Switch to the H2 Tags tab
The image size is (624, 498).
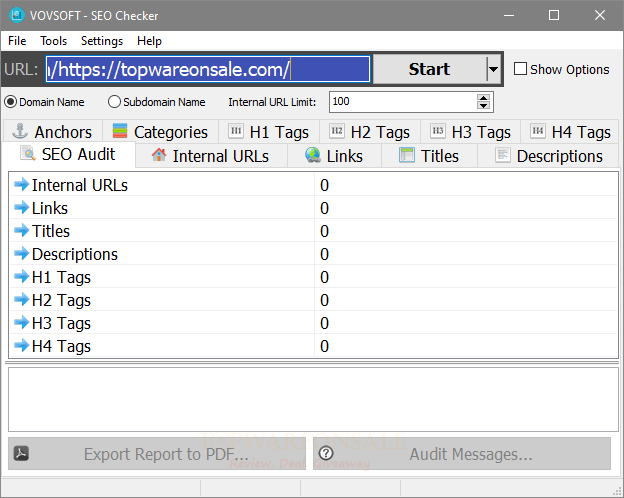[370, 132]
